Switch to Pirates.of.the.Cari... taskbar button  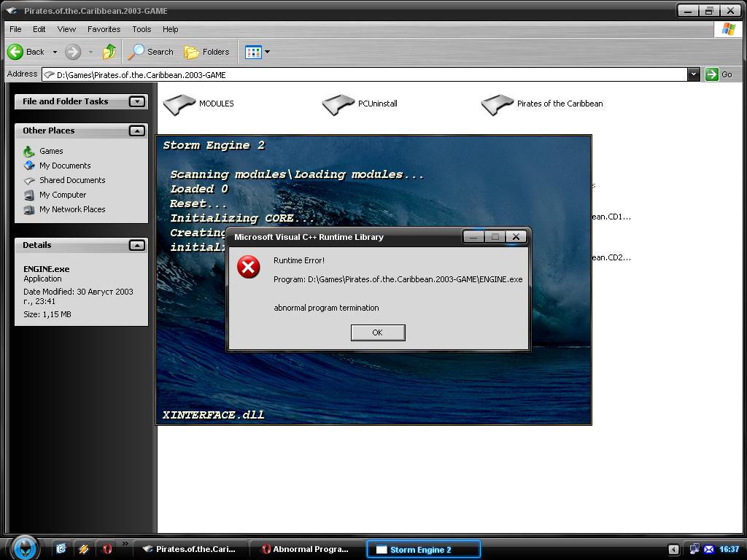(190, 549)
